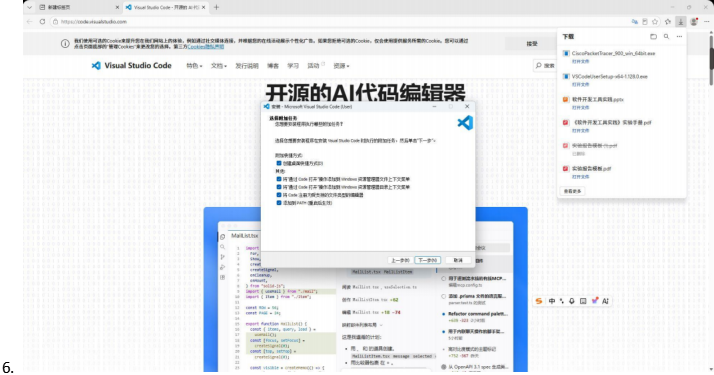Click Accept button on cookie banner
Screen dimensions: 714x375
tap(532, 44)
